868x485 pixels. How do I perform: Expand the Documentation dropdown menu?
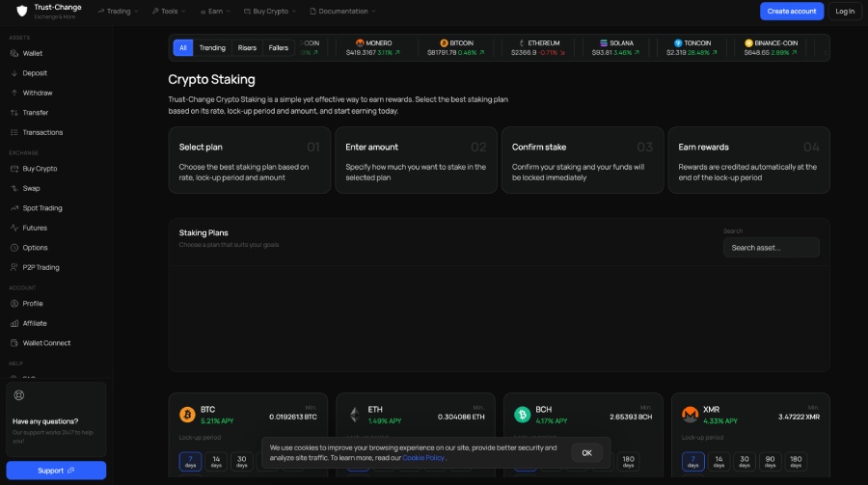(342, 11)
